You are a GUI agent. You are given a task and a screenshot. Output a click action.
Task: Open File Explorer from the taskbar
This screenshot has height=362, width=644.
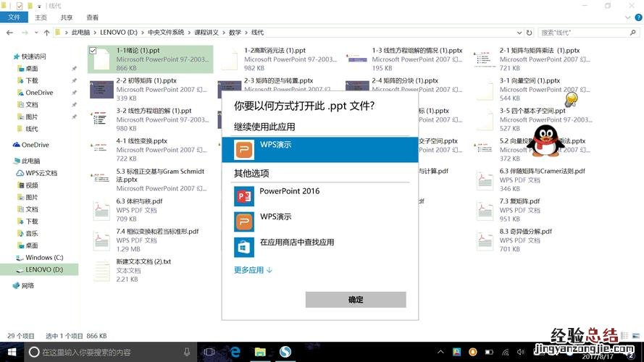click(260, 352)
